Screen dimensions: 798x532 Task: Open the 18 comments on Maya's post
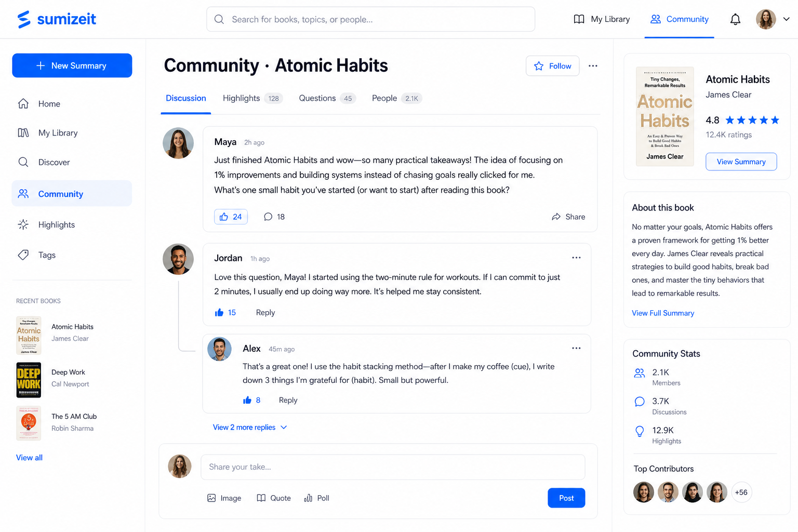[x=274, y=217]
